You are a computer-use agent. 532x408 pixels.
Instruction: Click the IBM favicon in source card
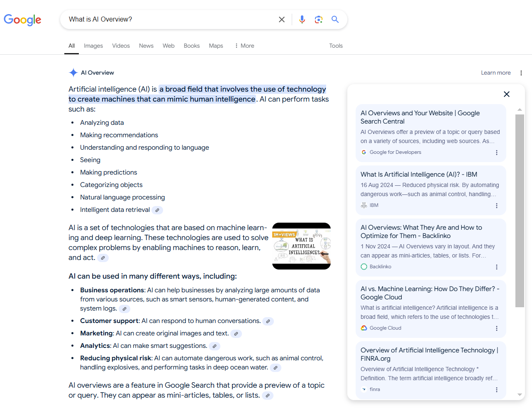pyautogui.click(x=364, y=205)
